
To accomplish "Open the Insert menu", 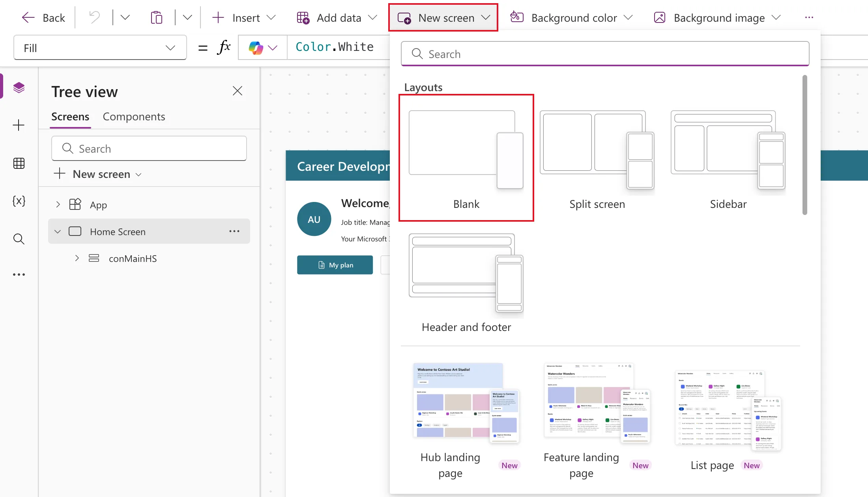I will tap(244, 18).
